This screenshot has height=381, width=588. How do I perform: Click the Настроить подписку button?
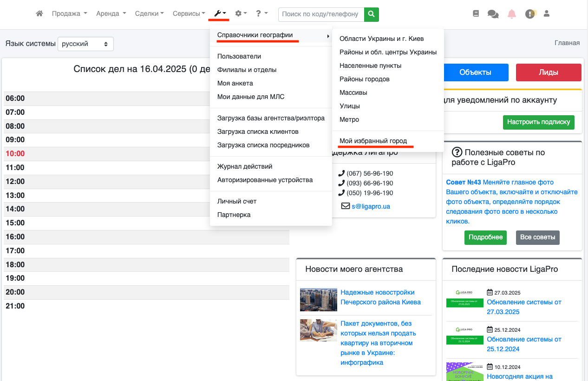point(538,122)
